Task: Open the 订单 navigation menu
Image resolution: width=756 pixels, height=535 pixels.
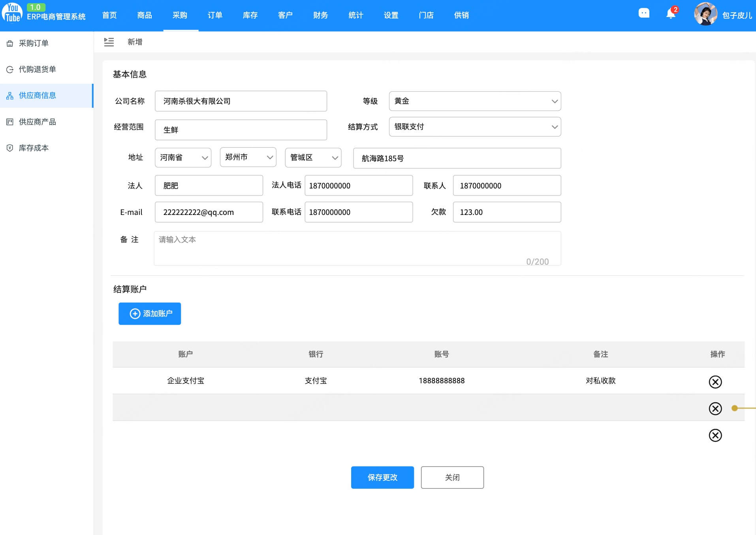Action: pos(215,15)
